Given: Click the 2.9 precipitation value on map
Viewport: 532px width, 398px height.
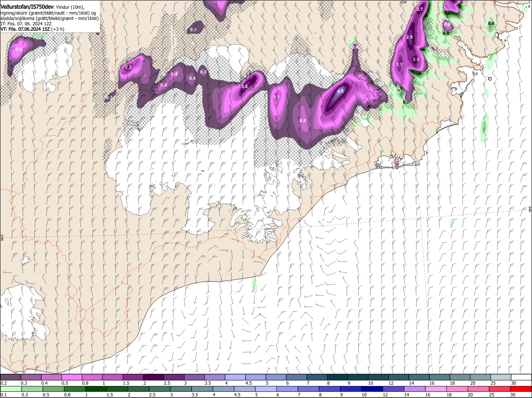Looking at the screenshot, I should 409,37.
